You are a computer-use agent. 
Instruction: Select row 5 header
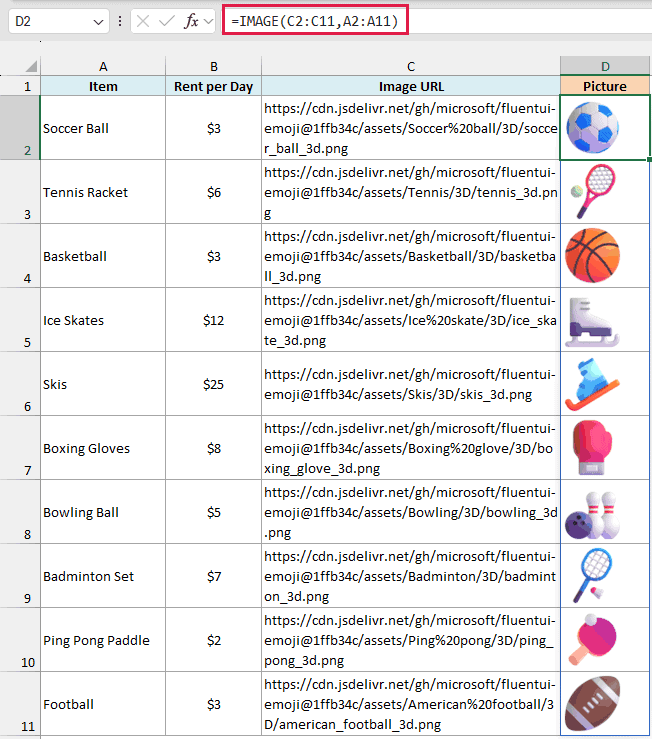(x=20, y=320)
